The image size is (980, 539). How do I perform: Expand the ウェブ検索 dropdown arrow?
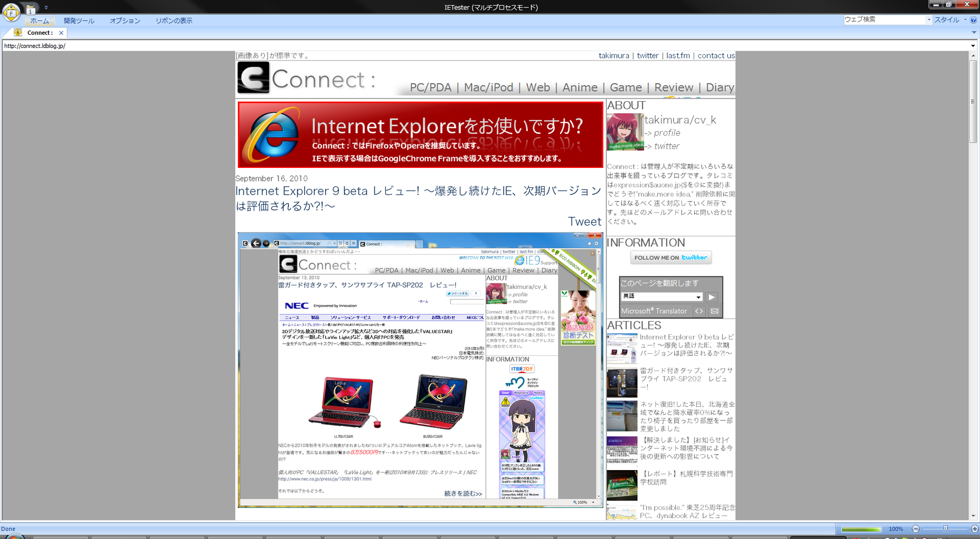point(929,19)
